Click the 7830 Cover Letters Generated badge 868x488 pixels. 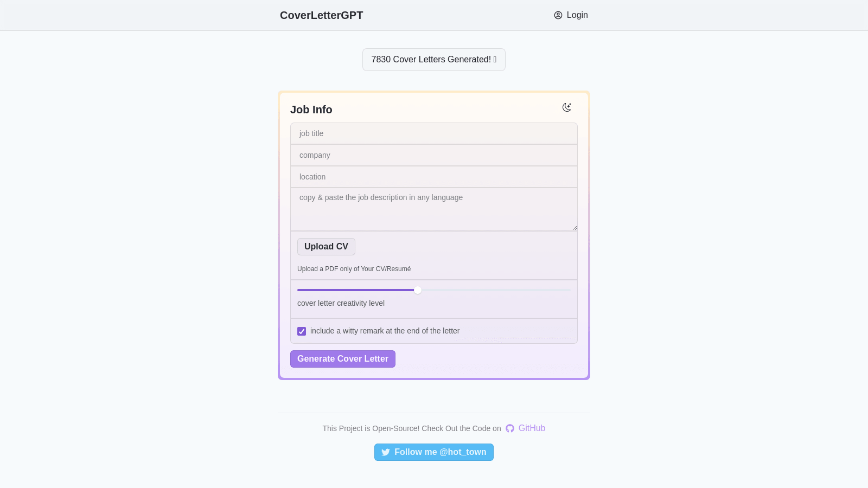tap(434, 60)
